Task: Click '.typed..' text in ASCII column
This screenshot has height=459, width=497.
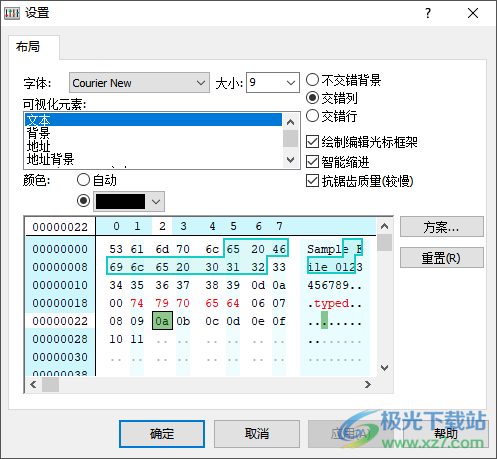Action: pos(334,304)
